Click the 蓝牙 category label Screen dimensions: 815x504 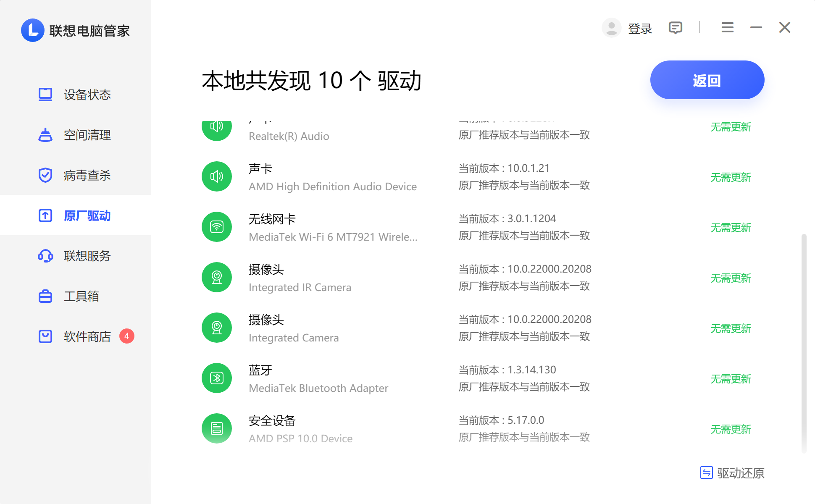260,370
